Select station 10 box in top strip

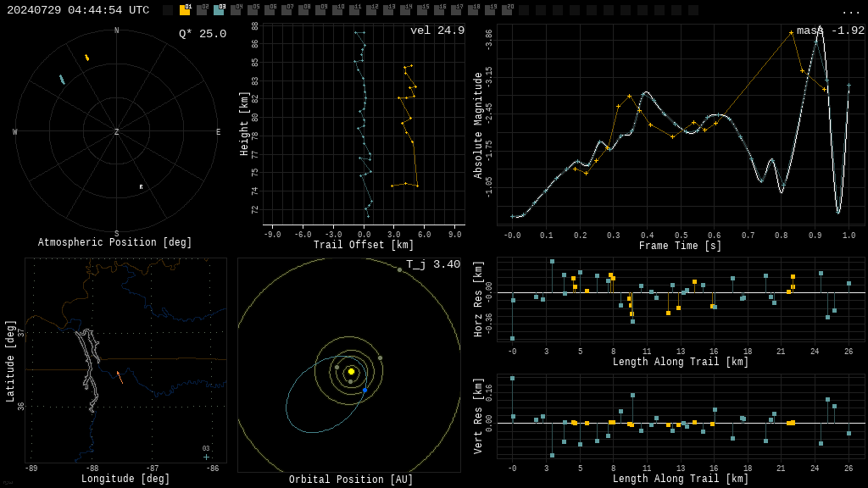click(337, 10)
